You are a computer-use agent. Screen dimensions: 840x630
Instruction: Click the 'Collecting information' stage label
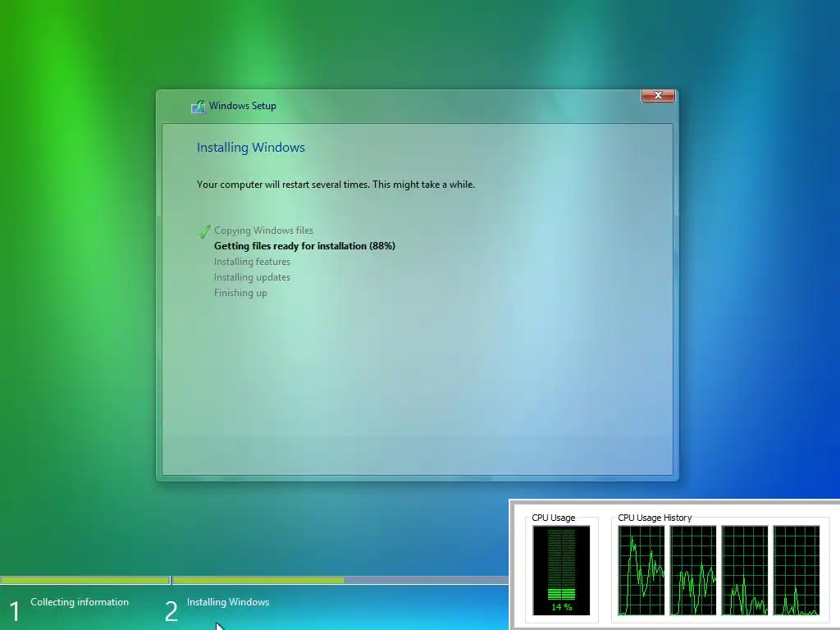point(80,602)
